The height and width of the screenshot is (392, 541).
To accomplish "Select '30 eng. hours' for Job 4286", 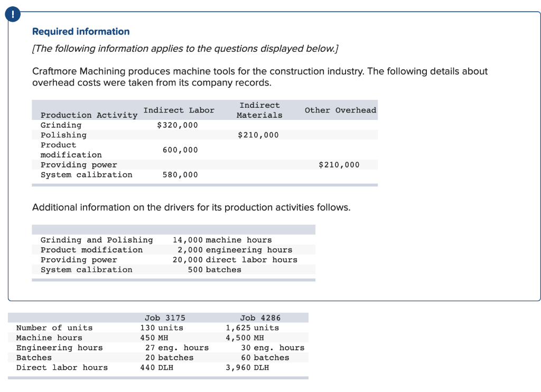I will click(x=273, y=348).
